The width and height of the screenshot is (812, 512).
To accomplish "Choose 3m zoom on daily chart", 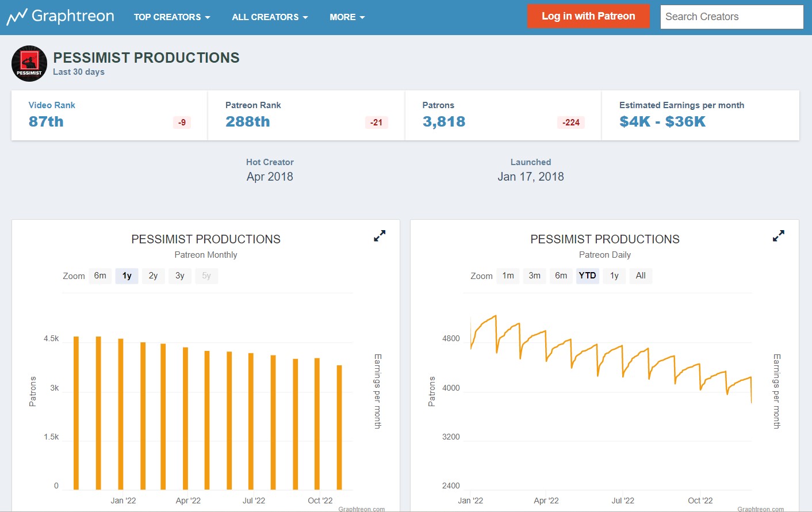I will pos(535,276).
